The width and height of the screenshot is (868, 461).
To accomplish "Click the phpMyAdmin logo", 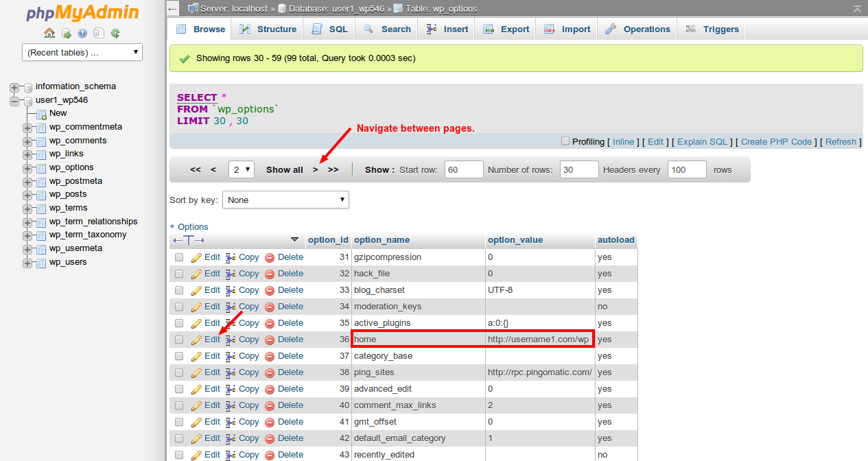I will [82, 12].
